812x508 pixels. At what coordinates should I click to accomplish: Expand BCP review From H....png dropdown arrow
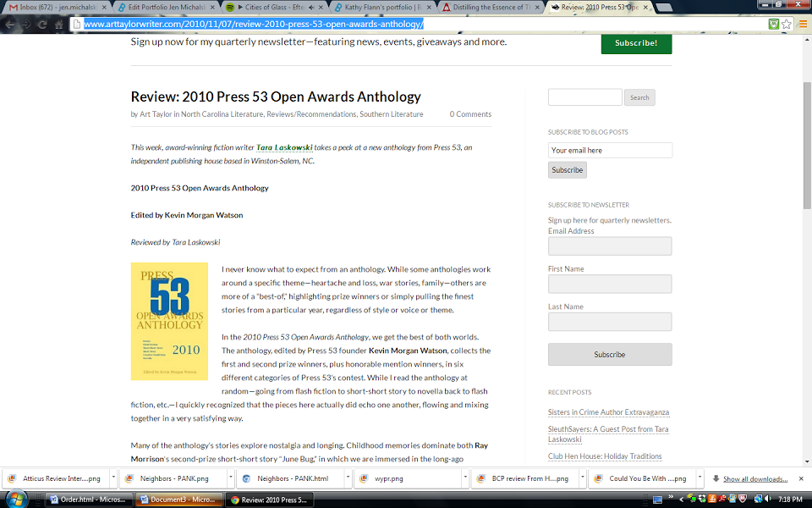tap(582, 478)
